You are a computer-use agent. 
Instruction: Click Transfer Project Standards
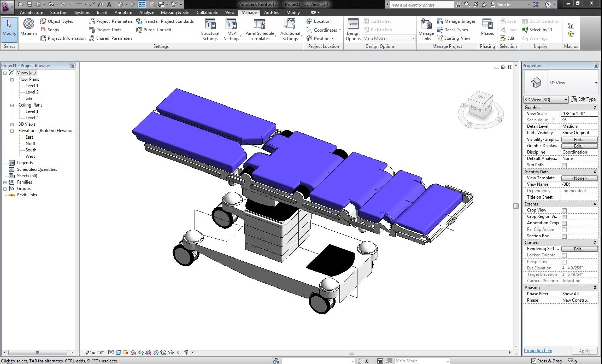[165, 21]
